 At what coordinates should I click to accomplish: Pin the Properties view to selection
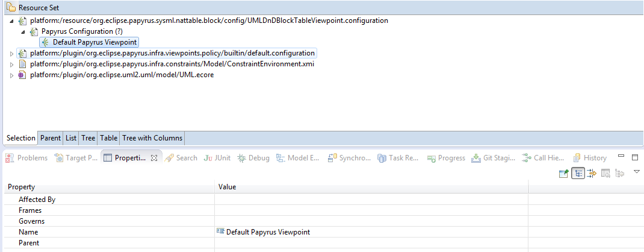pyautogui.click(x=564, y=173)
